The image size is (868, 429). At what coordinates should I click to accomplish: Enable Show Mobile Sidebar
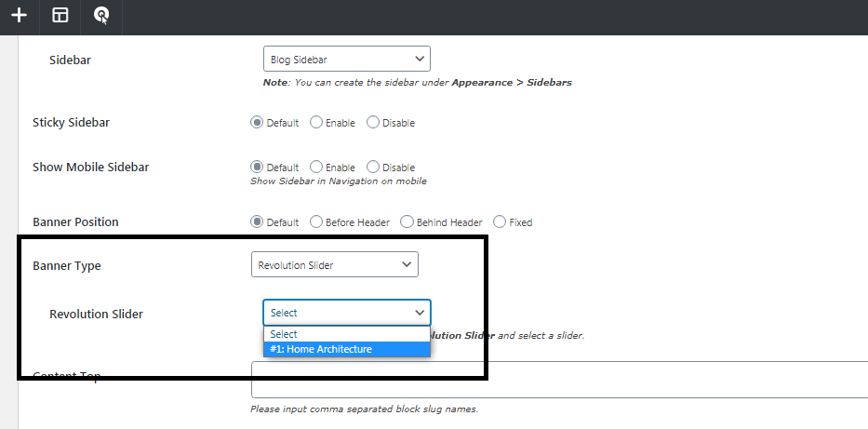pyautogui.click(x=316, y=168)
